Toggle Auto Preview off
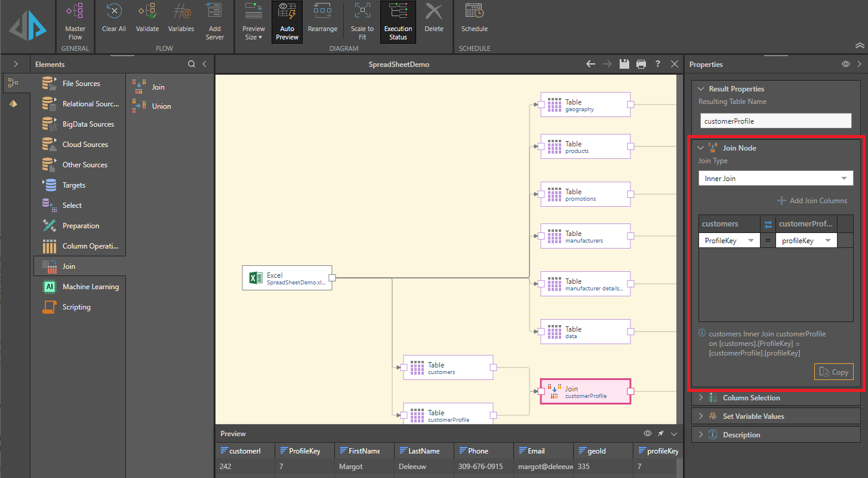 click(x=287, y=22)
